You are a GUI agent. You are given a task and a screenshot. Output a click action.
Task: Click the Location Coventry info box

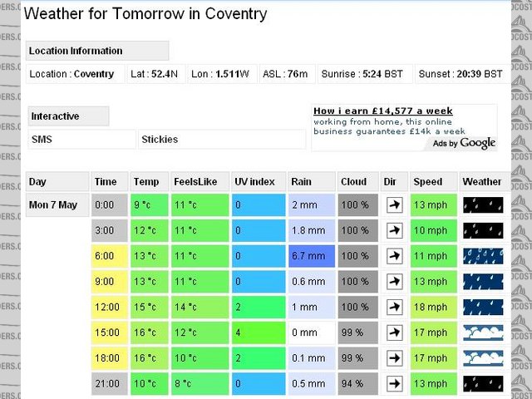point(75,74)
